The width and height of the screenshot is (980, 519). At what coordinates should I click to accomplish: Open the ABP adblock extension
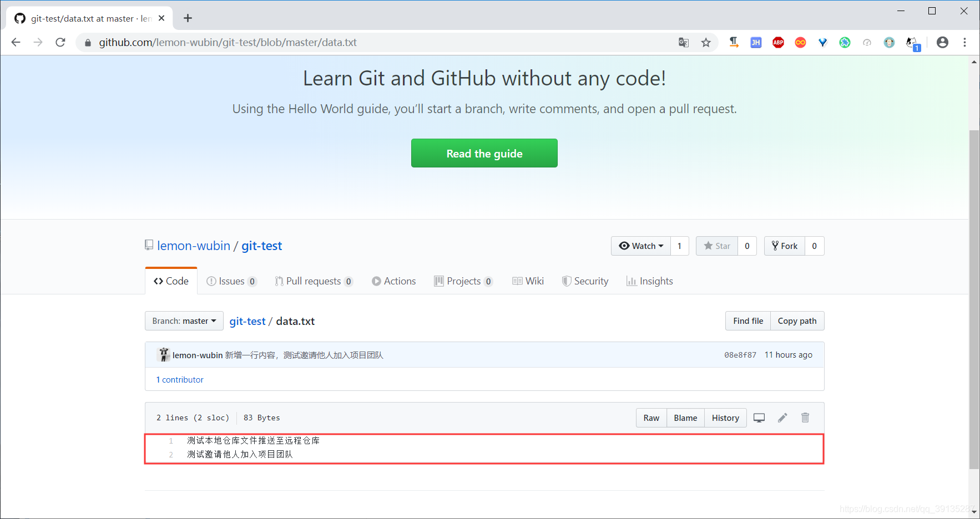pyautogui.click(x=778, y=43)
